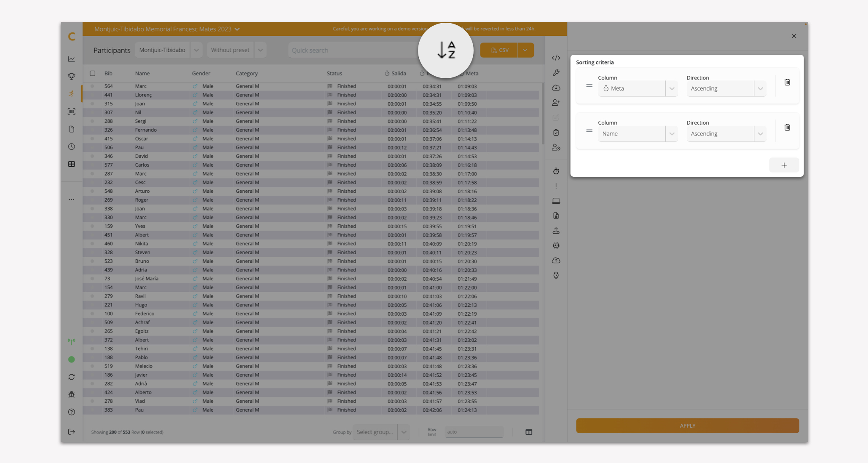Click the upload tray icon in right toolbar
868x463 pixels.
pos(556,231)
